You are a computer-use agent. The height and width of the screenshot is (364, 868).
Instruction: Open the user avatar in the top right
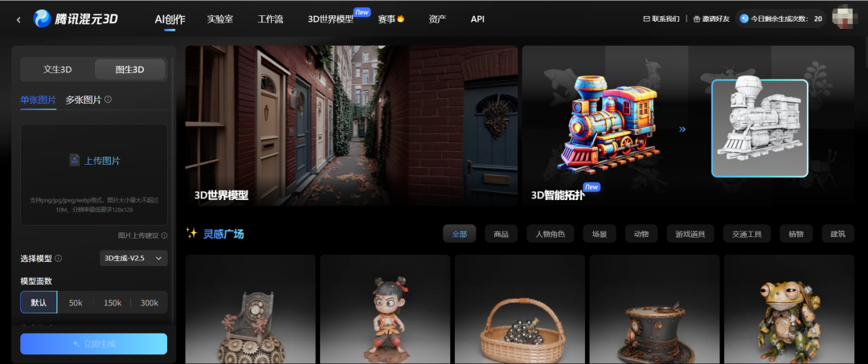(844, 18)
